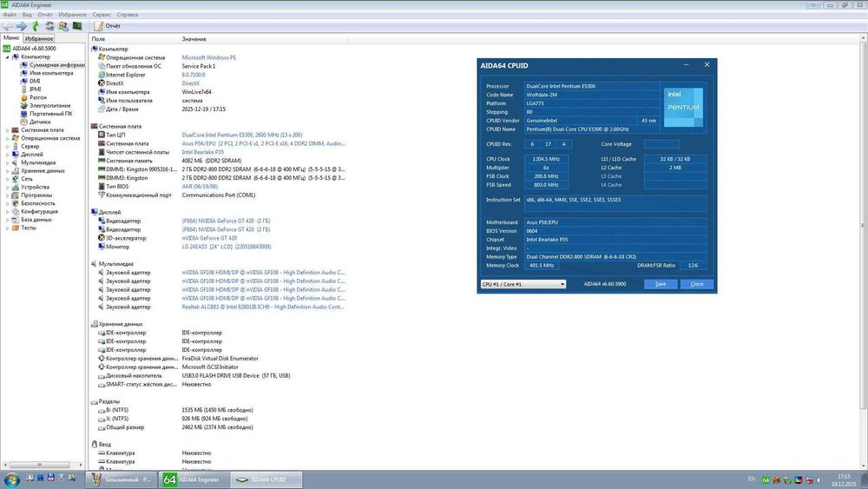Open the Справка menu
This screenshot has height=489, width=868.
click(128, 15)
